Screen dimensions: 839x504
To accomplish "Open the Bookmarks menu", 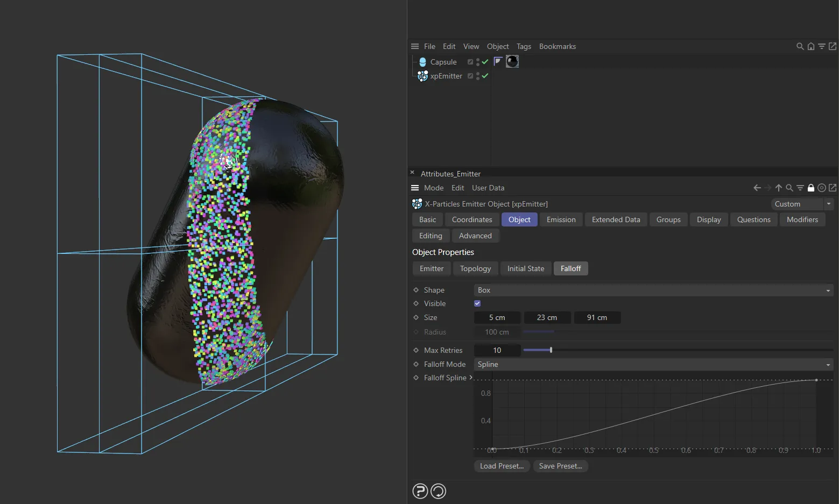I will tap(557, 47).
